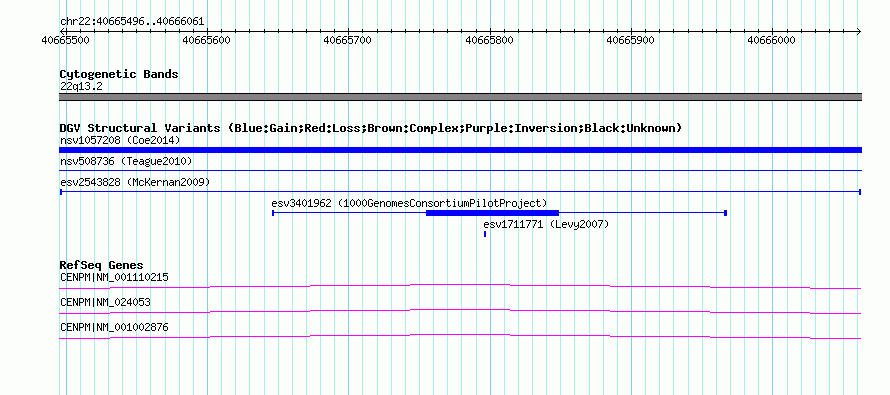This screenshot has height=395, width=890.
Task: Click ruler position 40665800
Action: [x=489, y=40]
